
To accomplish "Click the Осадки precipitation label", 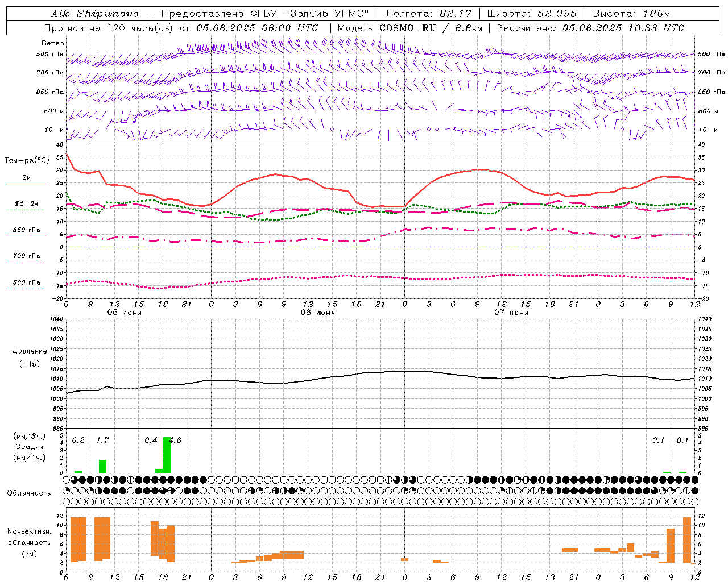I will pyautogui.click(x=29, y=447).
